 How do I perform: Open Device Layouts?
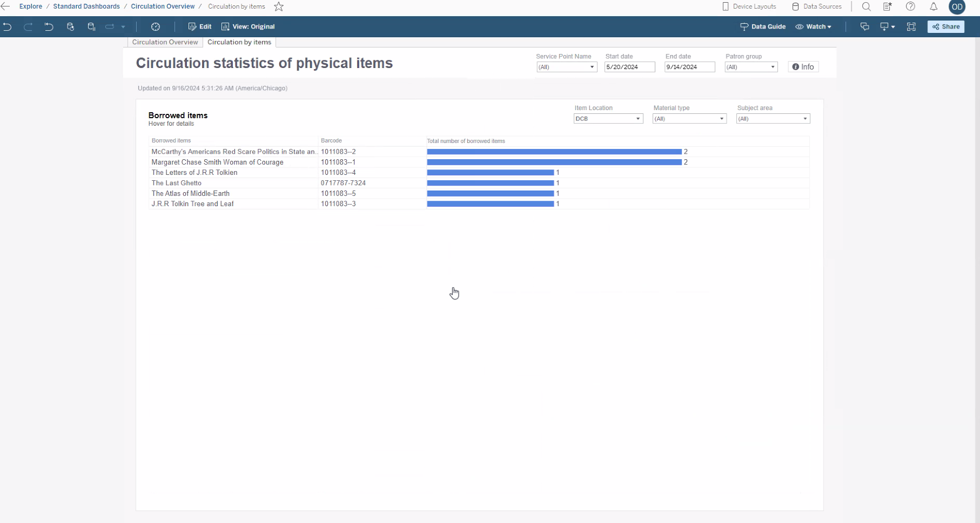(x=749, y=6)
